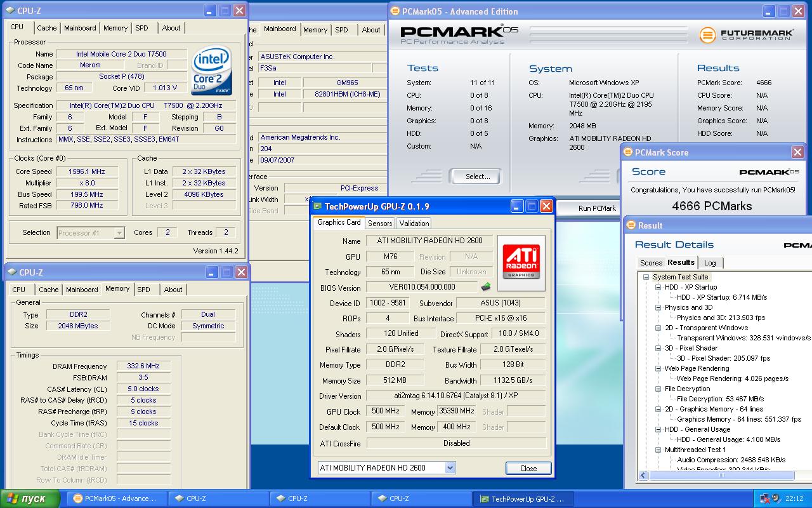Click the ATI CrossFire Disabled field
Screen dimensions: 812x508
456,443
